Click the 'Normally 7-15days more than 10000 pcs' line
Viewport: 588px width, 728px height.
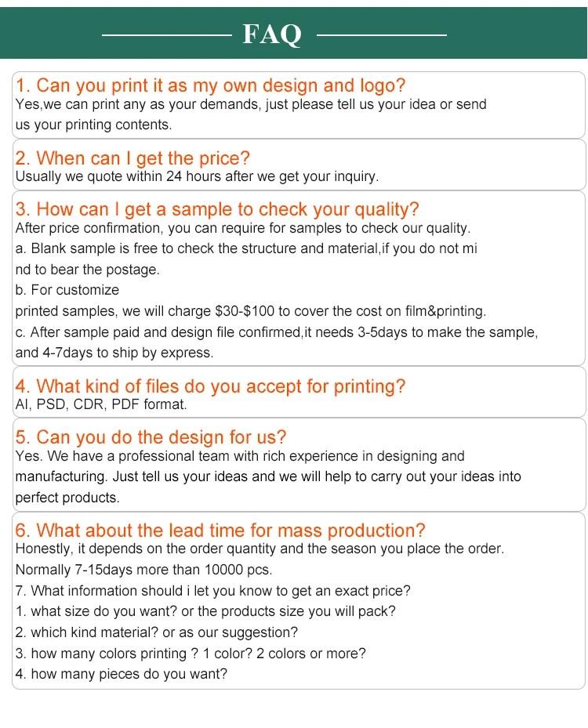click(x=143, y=570)
